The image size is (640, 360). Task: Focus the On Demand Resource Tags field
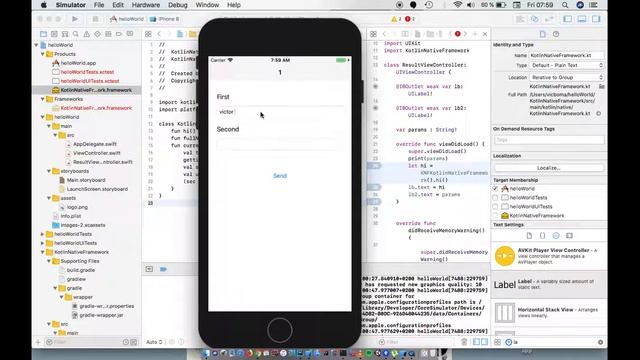549,140
